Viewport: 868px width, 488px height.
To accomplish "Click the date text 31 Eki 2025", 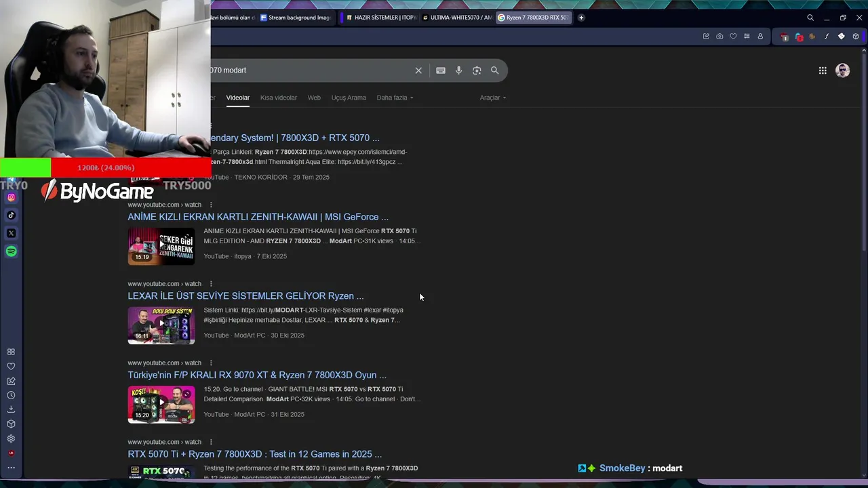I will click(x=288, y=415).
